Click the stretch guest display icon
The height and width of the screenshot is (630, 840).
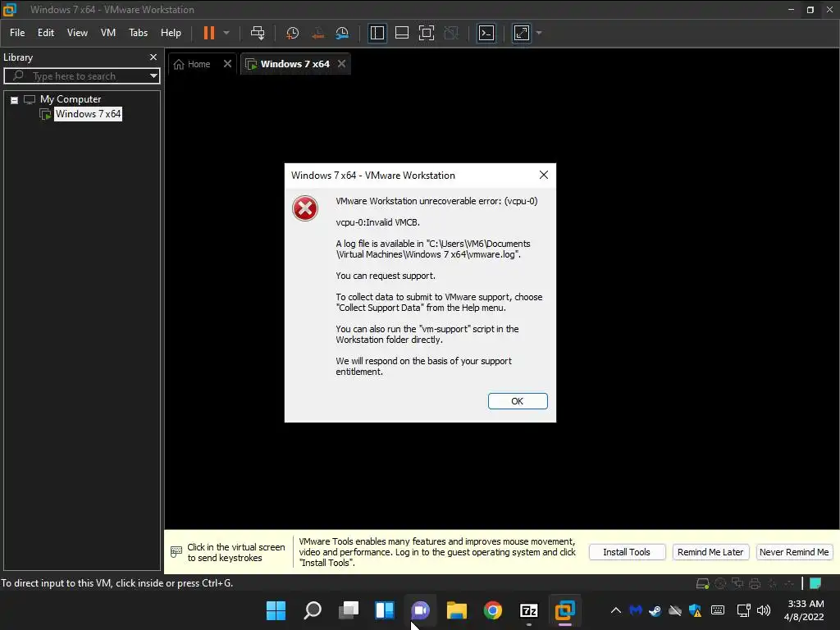(x=522, y=33)
